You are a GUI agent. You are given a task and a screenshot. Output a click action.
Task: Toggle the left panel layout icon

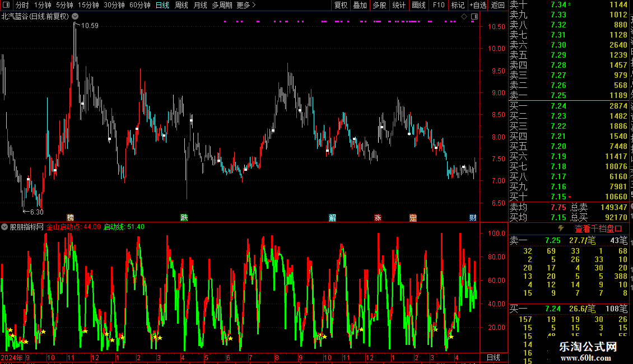(6, 5)
